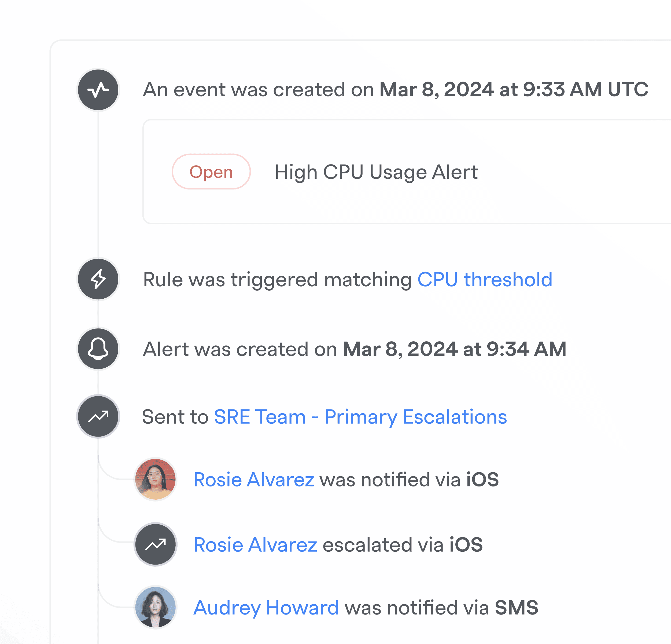Viewport: 671px width, 644px height.
Task: Click the lightning bolt rule-triggered icon
Action: (98, 279)
